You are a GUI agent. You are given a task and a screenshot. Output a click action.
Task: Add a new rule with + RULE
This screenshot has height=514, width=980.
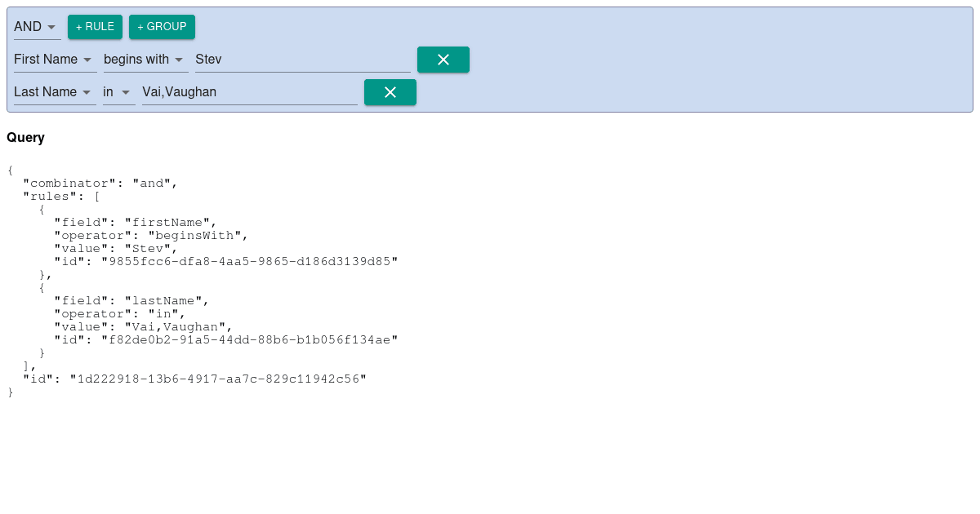pos(95,27)
